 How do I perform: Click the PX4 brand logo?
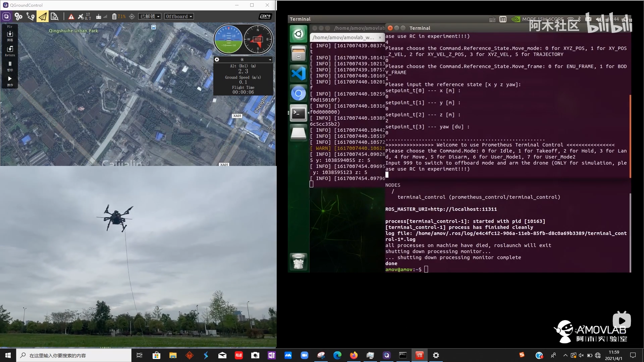coord(265,16)
